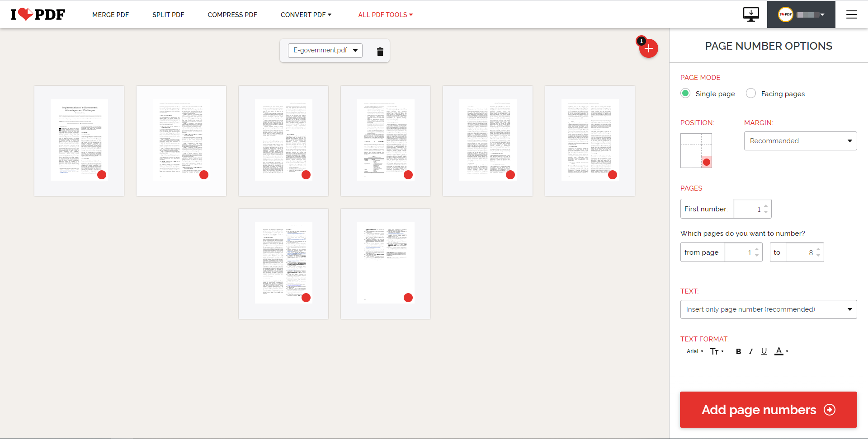Select the second page thumbnail
Viewport: 868px width, 439px height.
[181, 141]
